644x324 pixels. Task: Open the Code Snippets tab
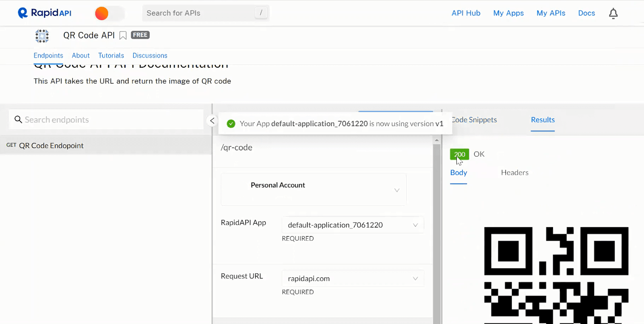tap(474, 120)
